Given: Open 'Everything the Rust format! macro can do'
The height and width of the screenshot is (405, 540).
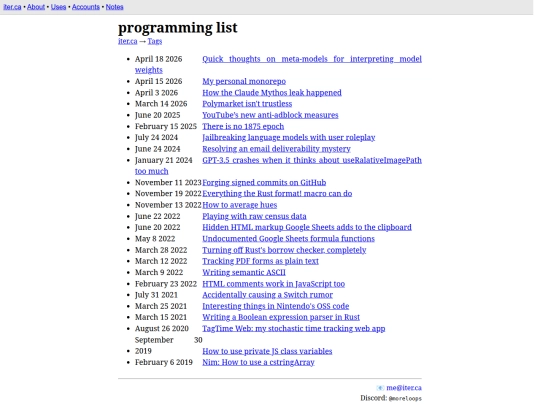Looking at the screenshot, I should [277, 194].
